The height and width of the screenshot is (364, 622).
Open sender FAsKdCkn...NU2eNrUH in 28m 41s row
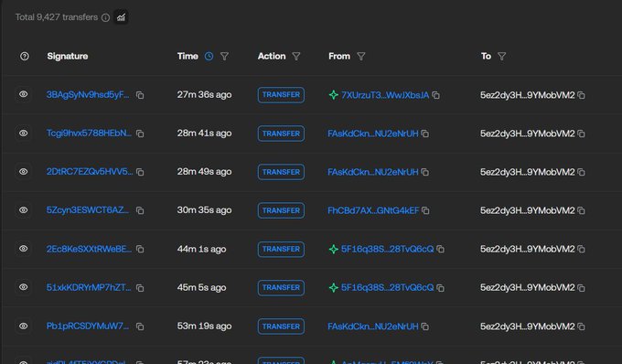(373, 134)
